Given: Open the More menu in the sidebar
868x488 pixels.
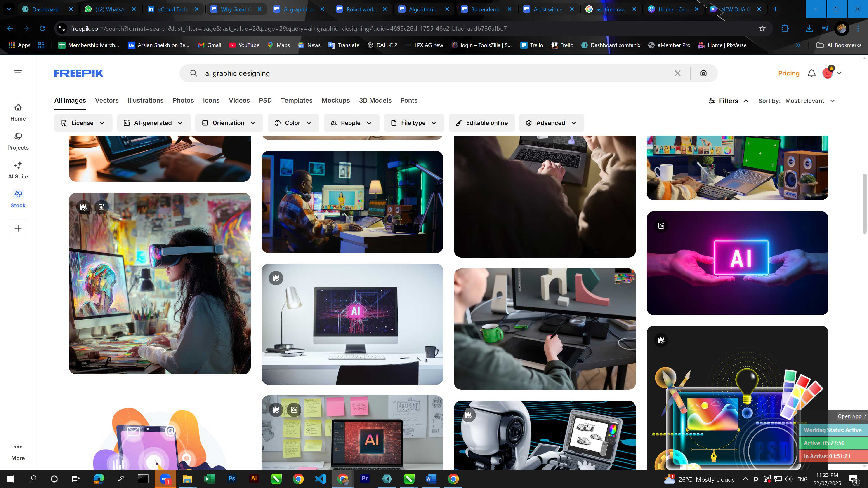Looking at the screenshot, I should point(18,452).
